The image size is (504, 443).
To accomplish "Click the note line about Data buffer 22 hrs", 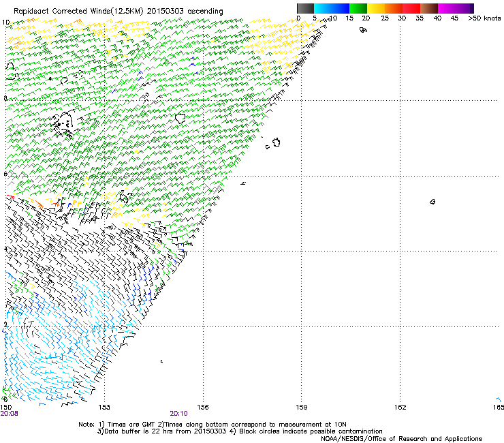I will [x=240, y=431].
